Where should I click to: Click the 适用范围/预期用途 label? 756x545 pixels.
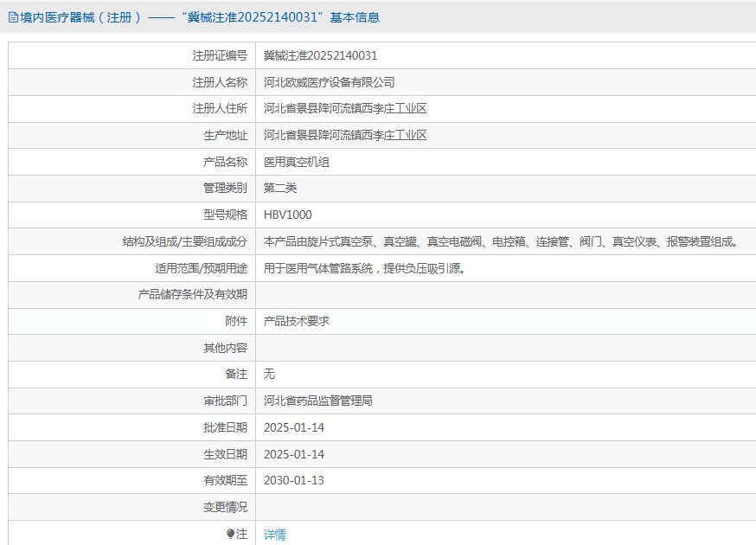point(201,268)
